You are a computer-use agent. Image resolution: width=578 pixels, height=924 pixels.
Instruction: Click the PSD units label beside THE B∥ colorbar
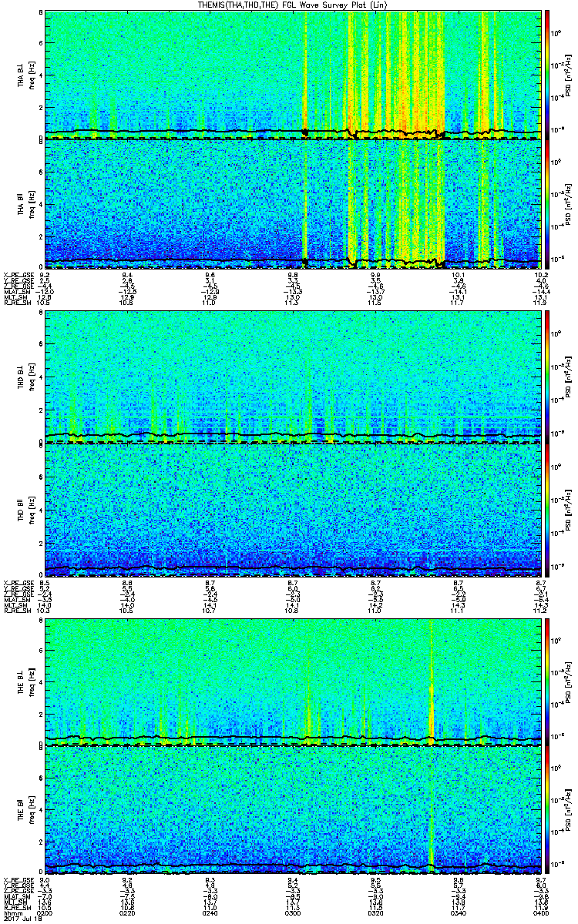pyautogui.click(x=569, y=810)
